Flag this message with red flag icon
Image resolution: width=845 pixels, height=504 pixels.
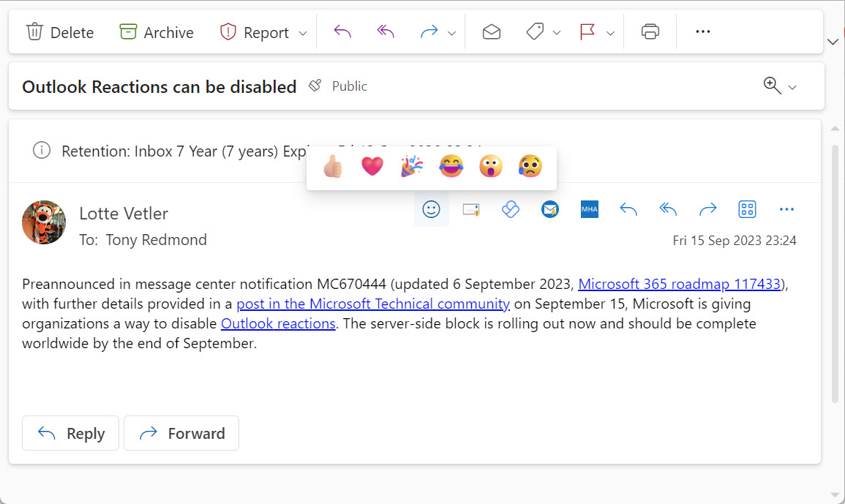(x=587, y=31)
